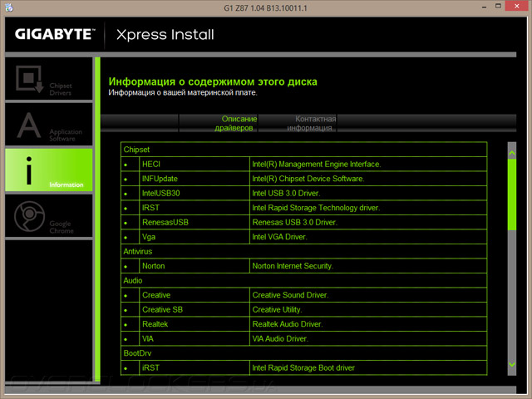Click the green scrollbar thumb
This screenshot has height=399, width=532.
tap(512, 195)
